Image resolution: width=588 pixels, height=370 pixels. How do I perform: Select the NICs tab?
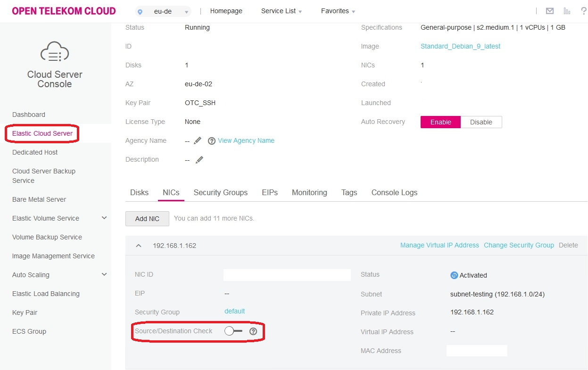(171, 192)
